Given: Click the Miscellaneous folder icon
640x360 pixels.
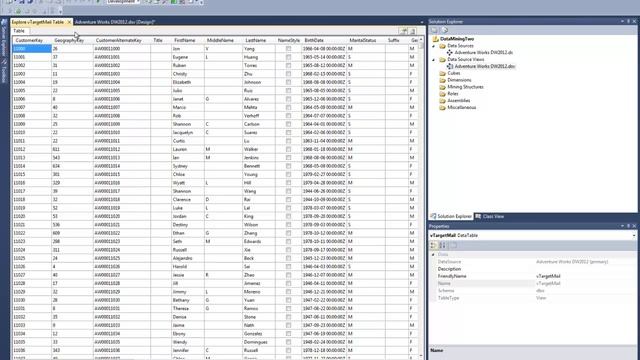Looking at the screenshot, I should point(442,108).
